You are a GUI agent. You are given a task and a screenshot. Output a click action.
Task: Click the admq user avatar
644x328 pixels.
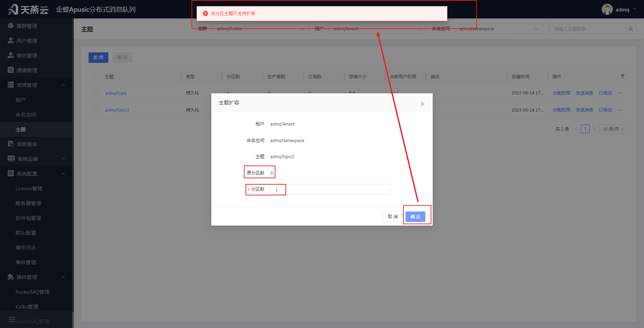click(607, 9)
